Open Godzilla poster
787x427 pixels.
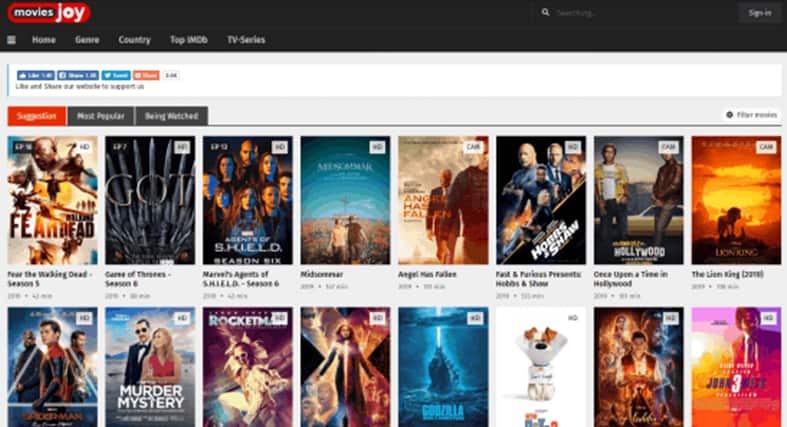tap(443, 367)
